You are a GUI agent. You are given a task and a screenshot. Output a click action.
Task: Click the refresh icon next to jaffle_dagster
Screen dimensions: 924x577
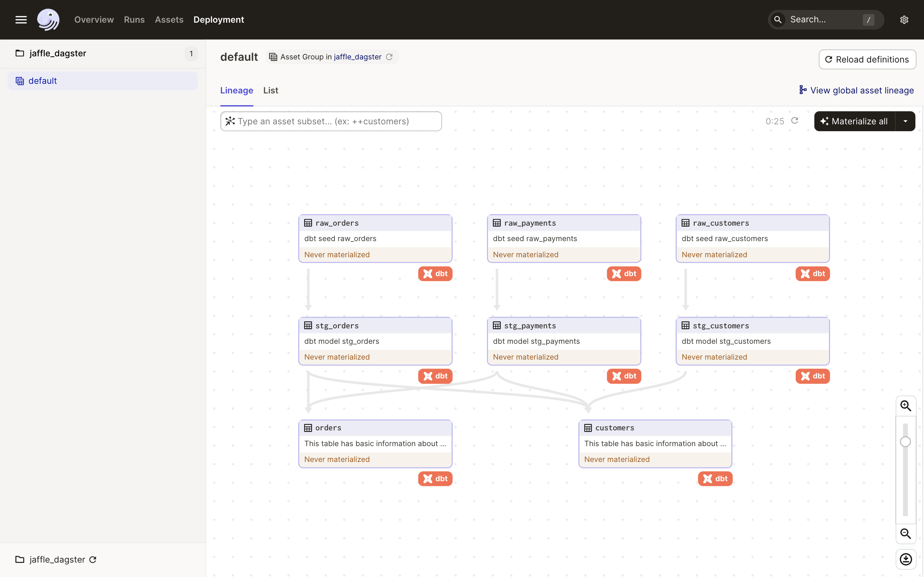tap(92, 560)
